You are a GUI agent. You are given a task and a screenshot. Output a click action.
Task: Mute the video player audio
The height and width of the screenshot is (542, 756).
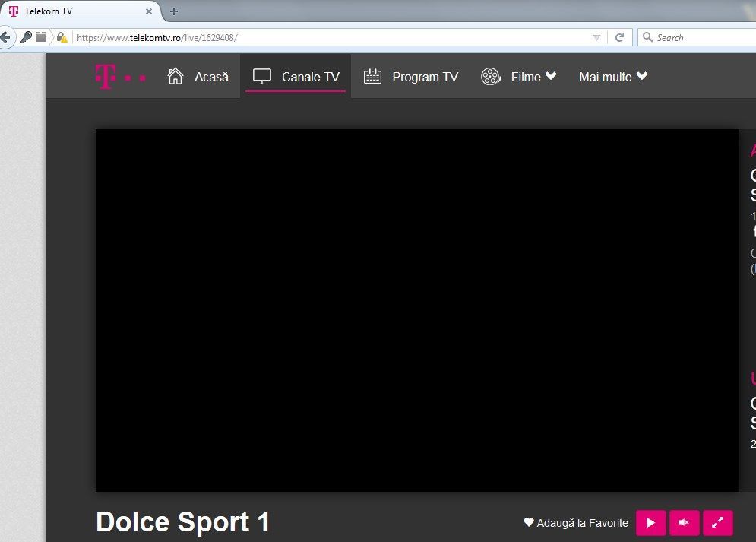pos(684,522)
